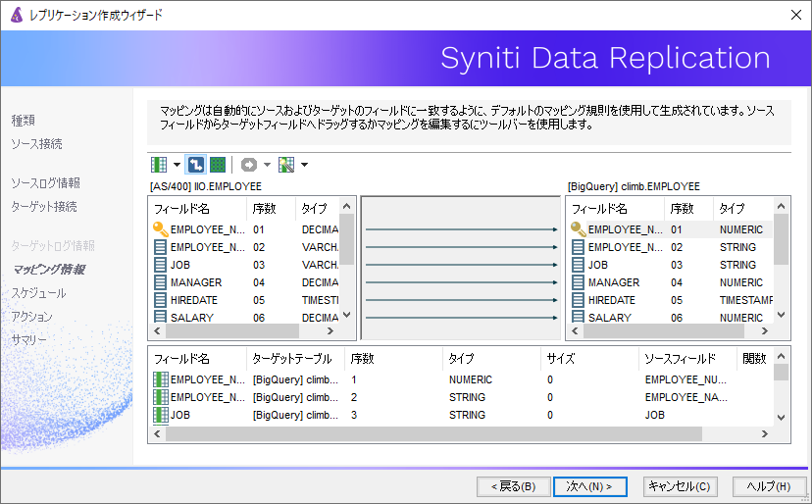Open the table columns icon dropdown arrow
Image resolution: width=812 pixels, height=504 pixels.
click(177, 165)
